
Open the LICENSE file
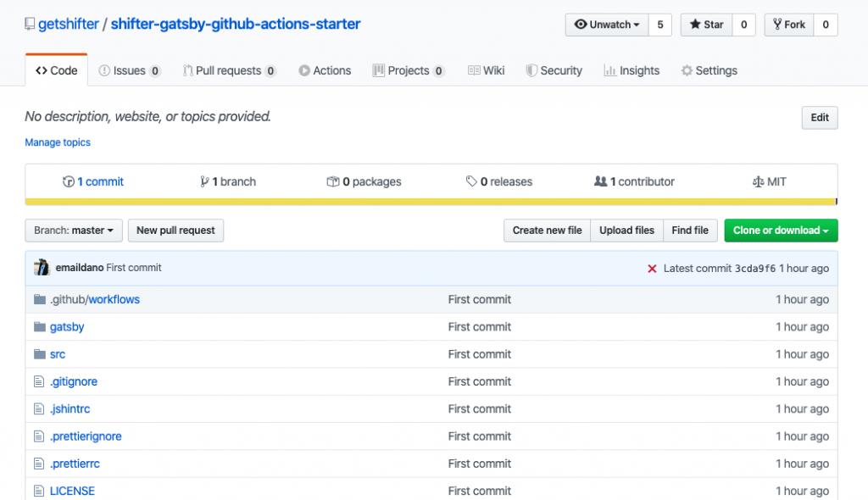tap(72, 492)
